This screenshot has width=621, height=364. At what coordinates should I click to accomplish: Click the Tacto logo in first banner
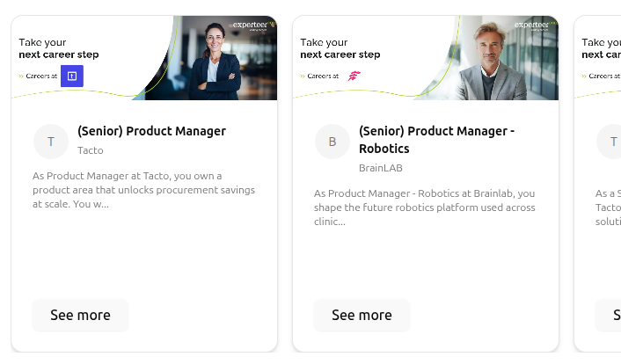[71, 76]
